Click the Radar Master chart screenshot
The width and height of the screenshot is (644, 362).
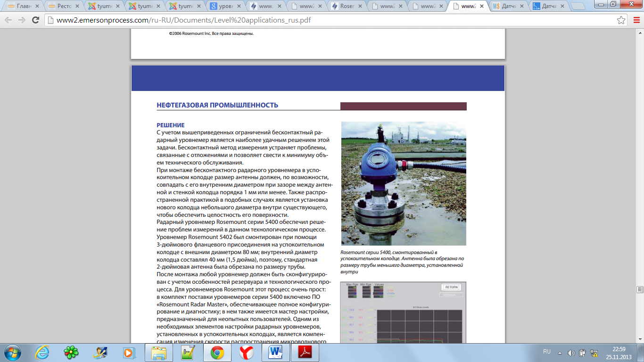404,313
